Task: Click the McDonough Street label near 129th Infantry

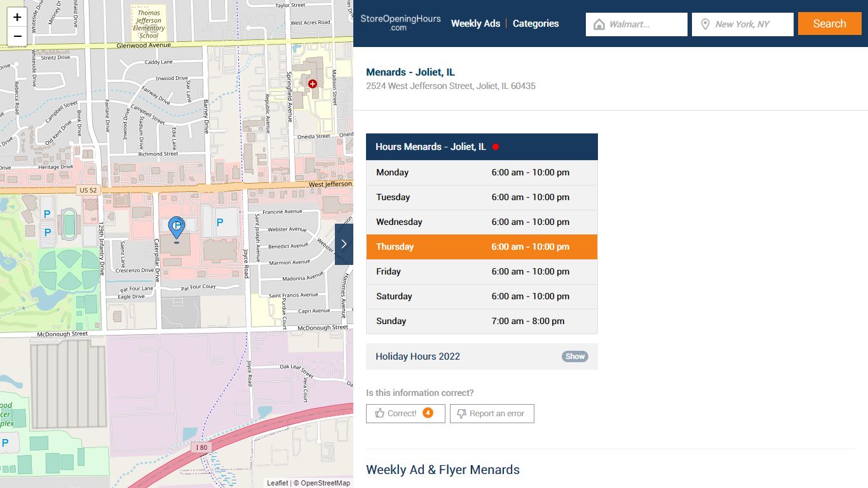Action: click(x=62, y=334)
